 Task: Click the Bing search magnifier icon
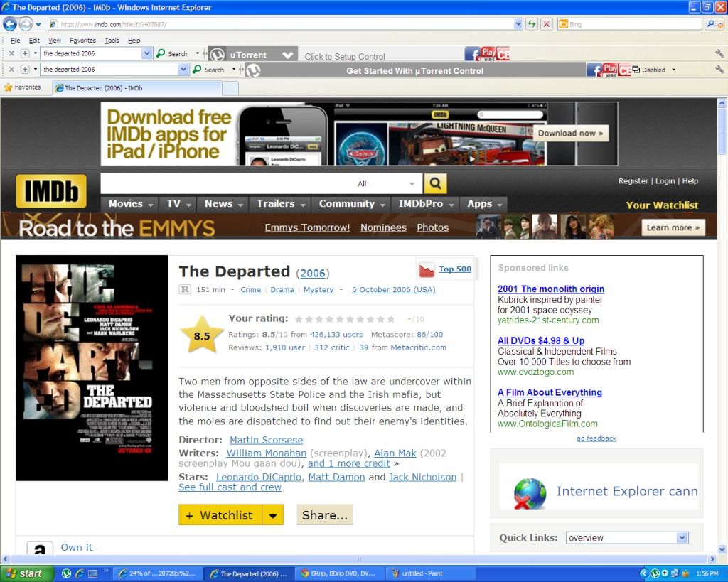point(710,23)
